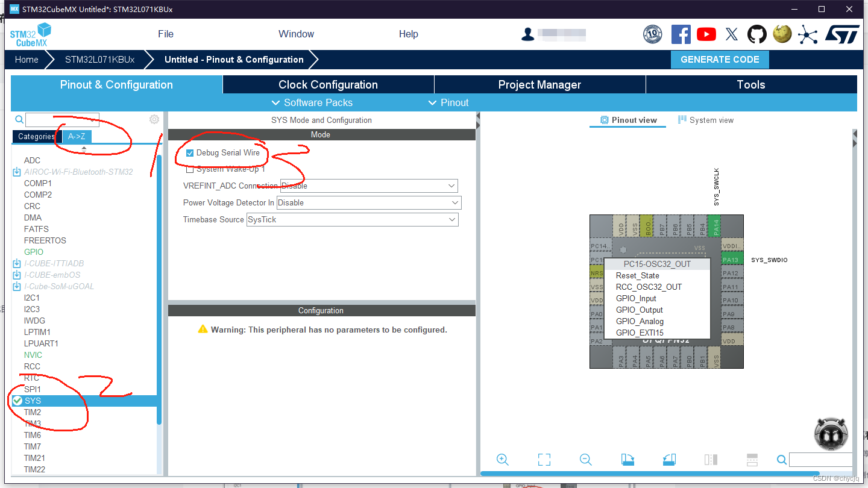Click the vertical split view icon

click(x=711, y=460)
